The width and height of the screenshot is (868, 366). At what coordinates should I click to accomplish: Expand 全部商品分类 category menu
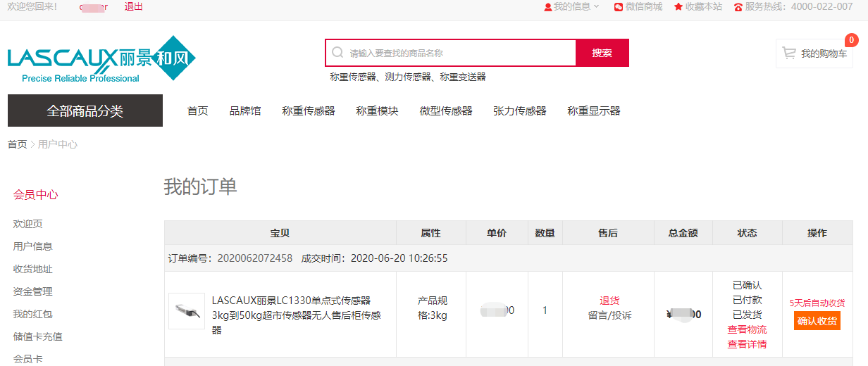click(x=85, y=111)
